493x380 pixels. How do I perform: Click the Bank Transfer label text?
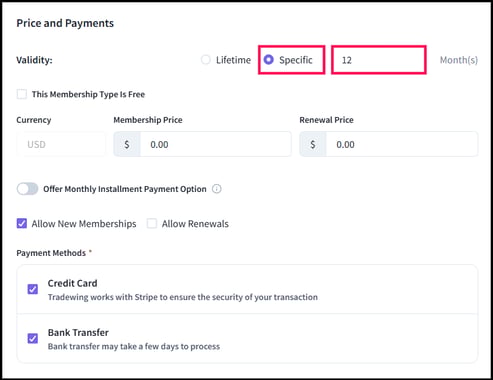coord(78,333)
